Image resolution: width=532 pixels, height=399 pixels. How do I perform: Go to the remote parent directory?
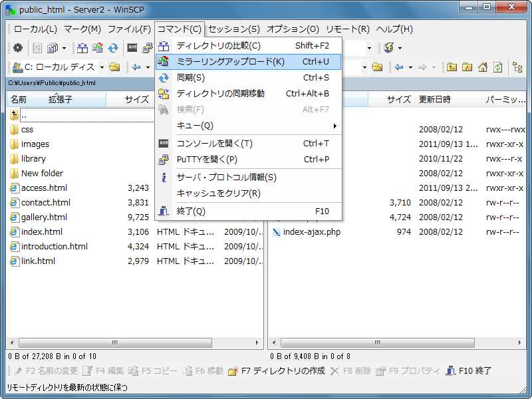(452, 67)
